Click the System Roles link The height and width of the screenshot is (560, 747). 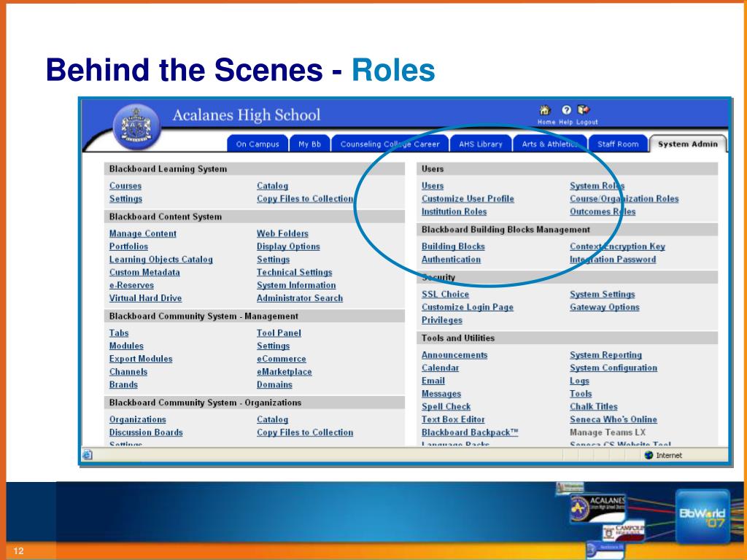coord(597,186)
